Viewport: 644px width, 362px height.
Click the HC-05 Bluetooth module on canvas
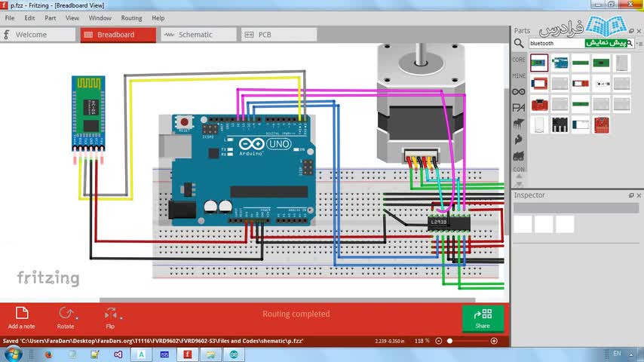click(88, 113)
